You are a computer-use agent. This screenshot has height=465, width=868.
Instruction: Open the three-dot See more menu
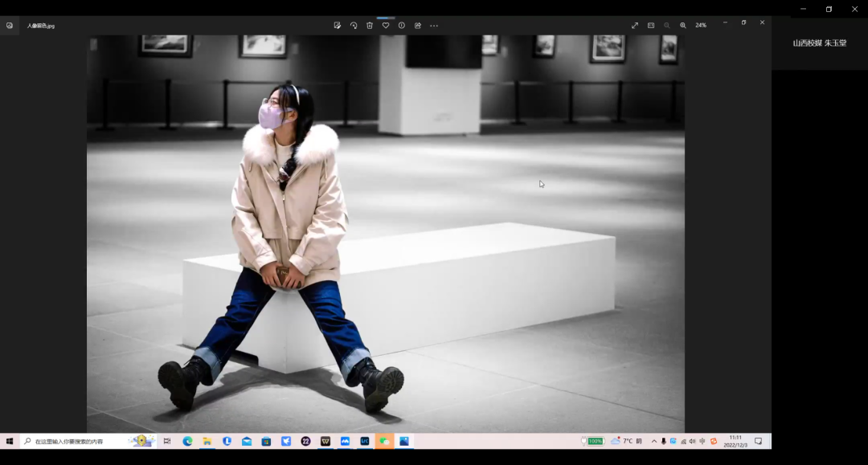click(434, 26)
